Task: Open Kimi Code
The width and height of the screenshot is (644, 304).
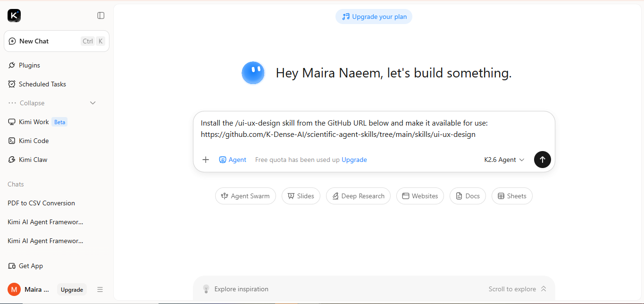Action: click(57, 141)
